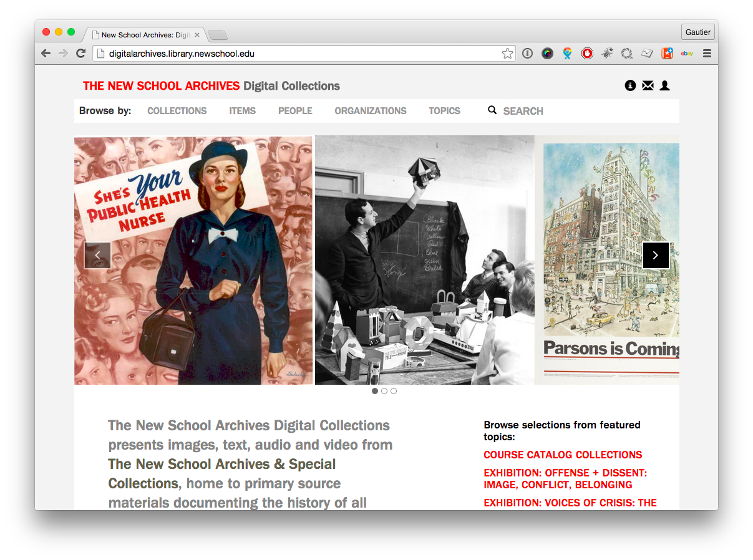The height and width of the screenshot is (560, 753).
Task: Click the colorful ring extension icon
Action: (x=547, y=54)
